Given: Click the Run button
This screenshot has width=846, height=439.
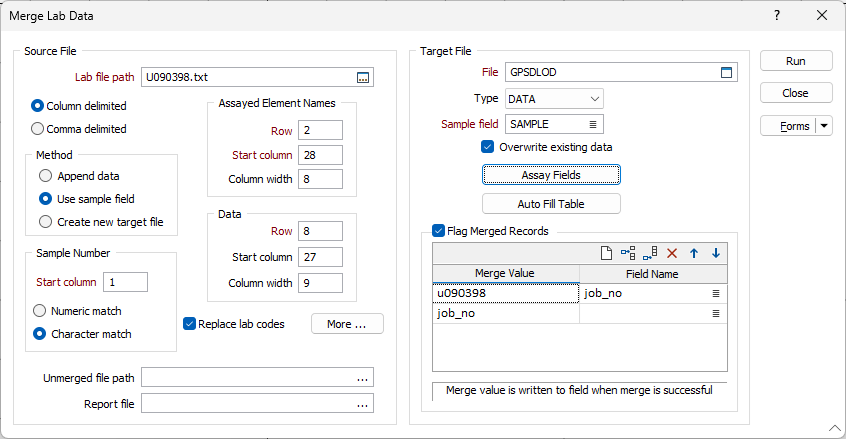Looking at the screenshot, I should (x=796, y=61).
